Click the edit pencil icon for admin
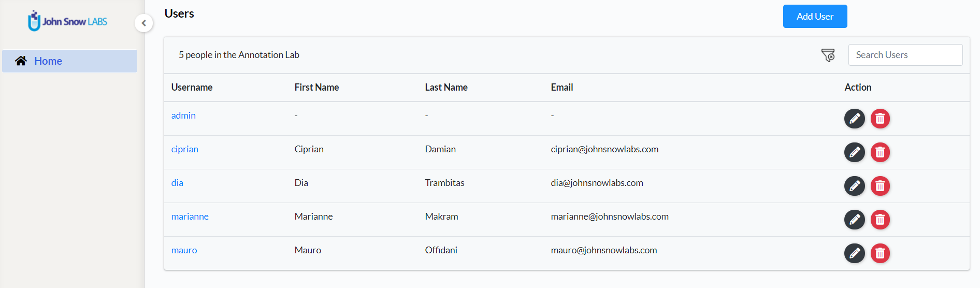 (855, 119)
